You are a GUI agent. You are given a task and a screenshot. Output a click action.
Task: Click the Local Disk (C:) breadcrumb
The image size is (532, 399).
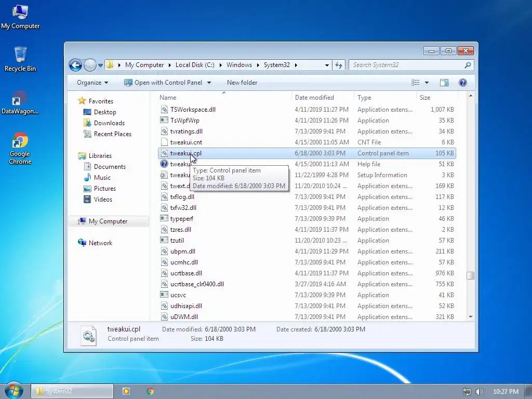tap(195, 65)
